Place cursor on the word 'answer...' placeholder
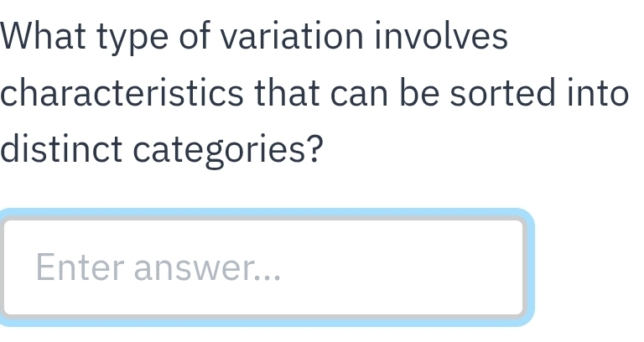Image resolution: width=644 pixels, height=342 pixels. click(x=207, y=268)
